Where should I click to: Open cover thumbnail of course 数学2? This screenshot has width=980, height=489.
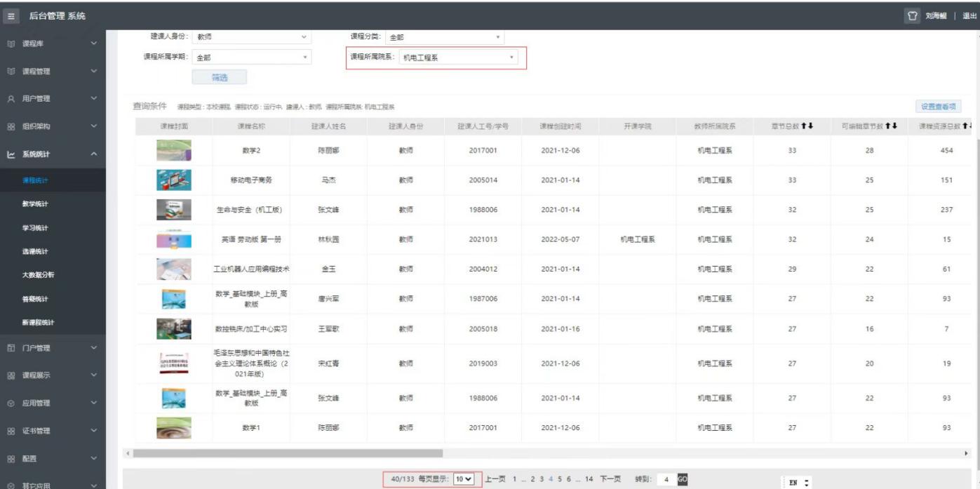[x=174, y=150]
